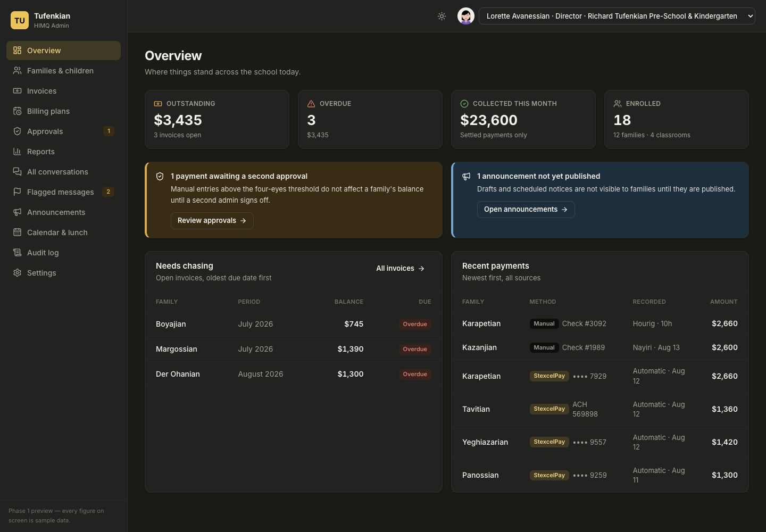Go to Families & children page

pyautogui.click(x=63, y=71)
